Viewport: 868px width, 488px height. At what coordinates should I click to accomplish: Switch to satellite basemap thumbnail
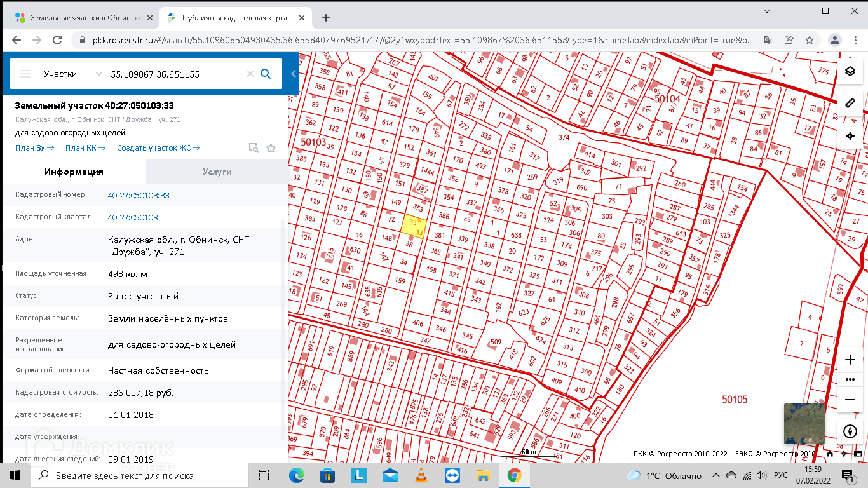804,424
